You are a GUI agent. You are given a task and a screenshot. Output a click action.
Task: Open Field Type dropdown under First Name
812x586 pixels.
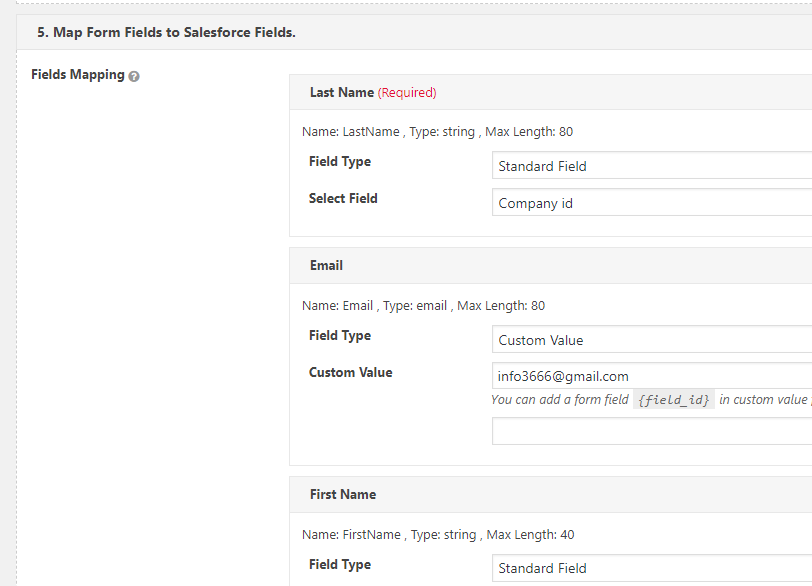(652, 568)
